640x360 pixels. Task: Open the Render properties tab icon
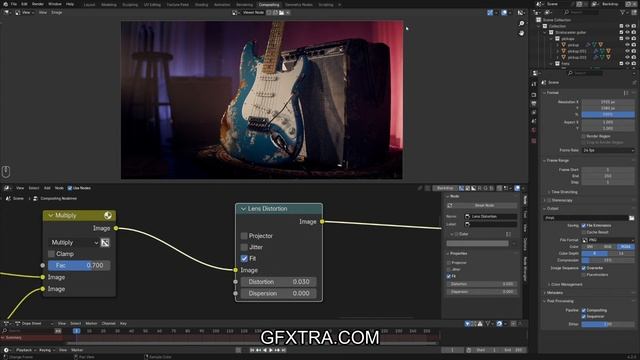click(x=534, y=95)
